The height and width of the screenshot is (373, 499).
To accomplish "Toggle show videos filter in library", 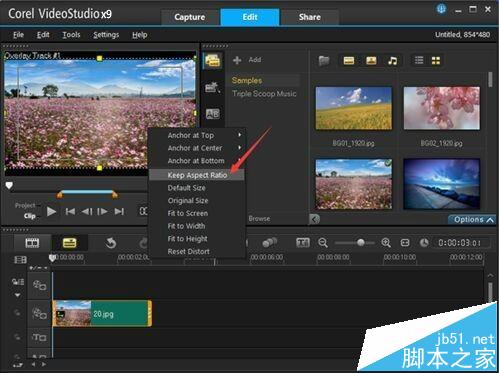I will [x=349, y=60].
